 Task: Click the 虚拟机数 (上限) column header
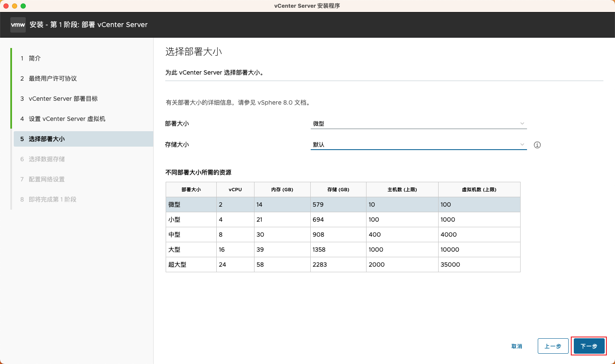(x=479, y=190)
